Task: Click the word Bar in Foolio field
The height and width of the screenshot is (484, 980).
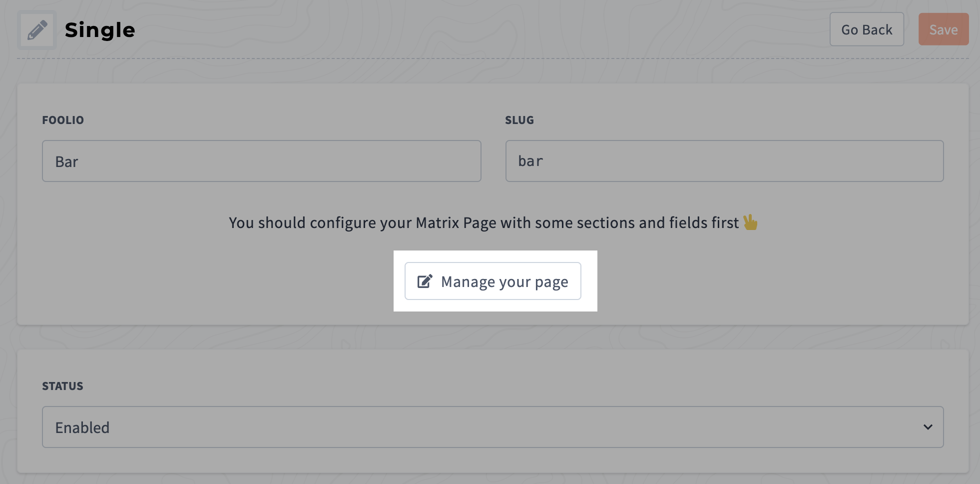Action: (x=66, y=162)
